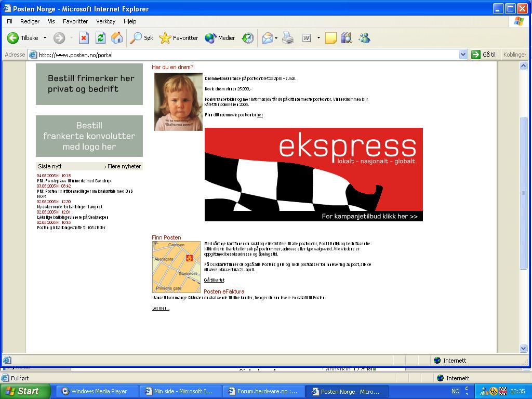Open the Flere nyheter link
Image resolution: width=532 pixels, height=399 pixels.
[123, 166]
